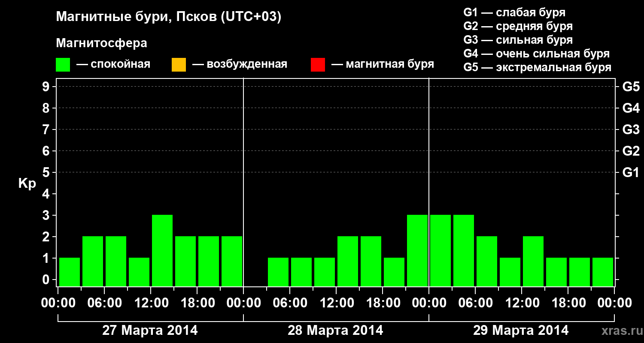Click last Kp 2 bar of 27 Марта
The image size is (644, 343).
[232, 261]
